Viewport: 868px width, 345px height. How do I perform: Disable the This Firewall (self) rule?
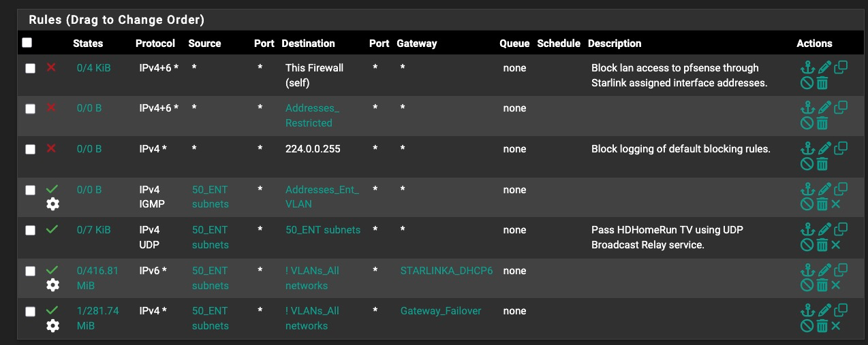pyautogui.click(x=807, y=83)
